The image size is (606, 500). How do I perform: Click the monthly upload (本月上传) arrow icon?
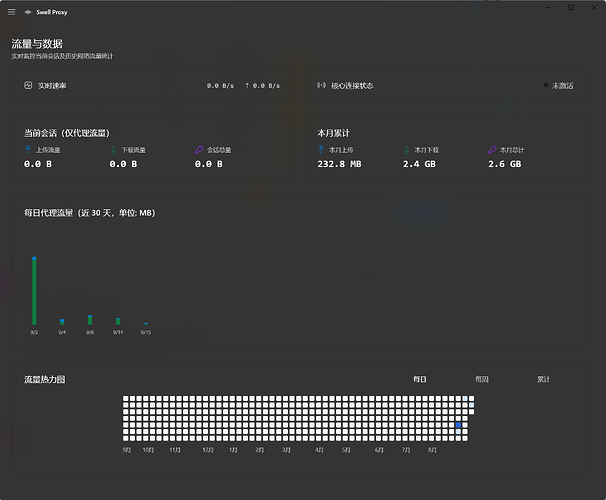pos(321,150)
